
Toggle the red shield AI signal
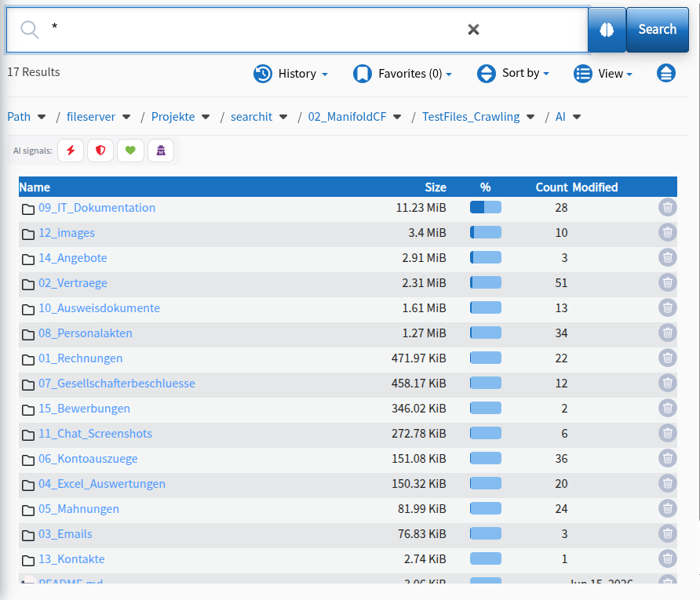pyautogui.click(x=100, y=151)
